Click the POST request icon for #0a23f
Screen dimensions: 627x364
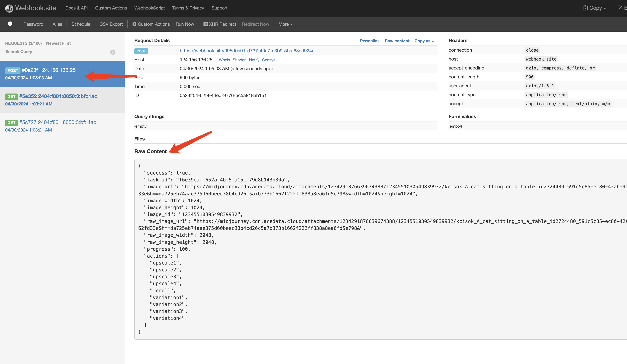pos(12,70)
